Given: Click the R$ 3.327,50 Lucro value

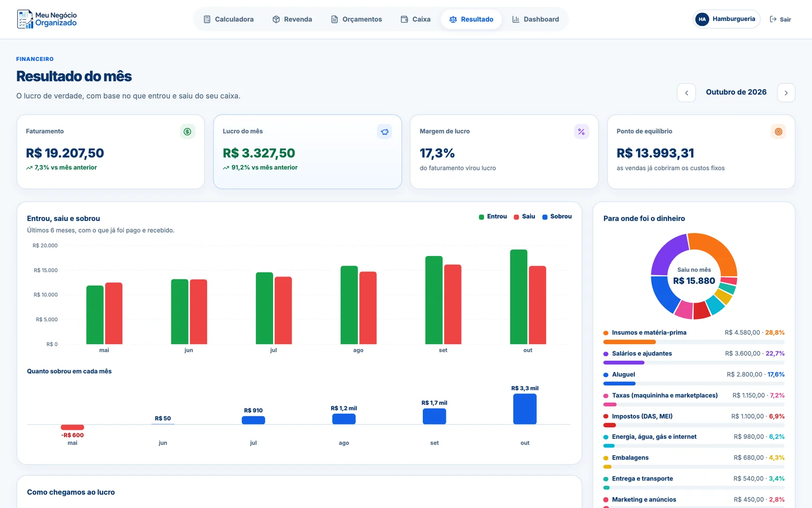Looking at the screenshot, I should click(259, 153).
